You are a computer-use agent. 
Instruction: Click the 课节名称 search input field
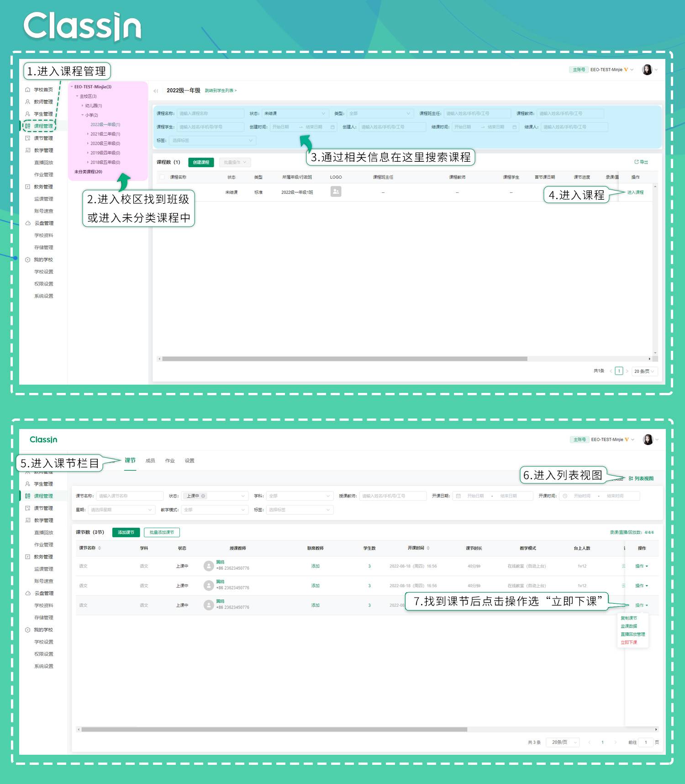(130, 496)
